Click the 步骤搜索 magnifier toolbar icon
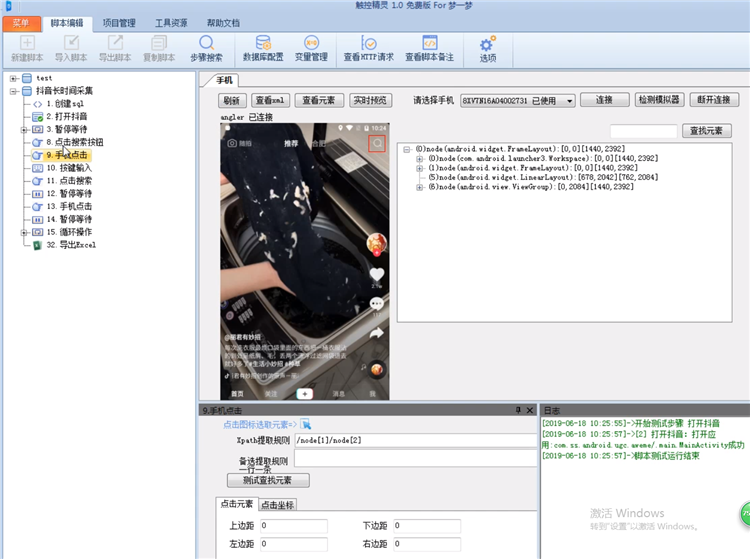 coord(206,44)
